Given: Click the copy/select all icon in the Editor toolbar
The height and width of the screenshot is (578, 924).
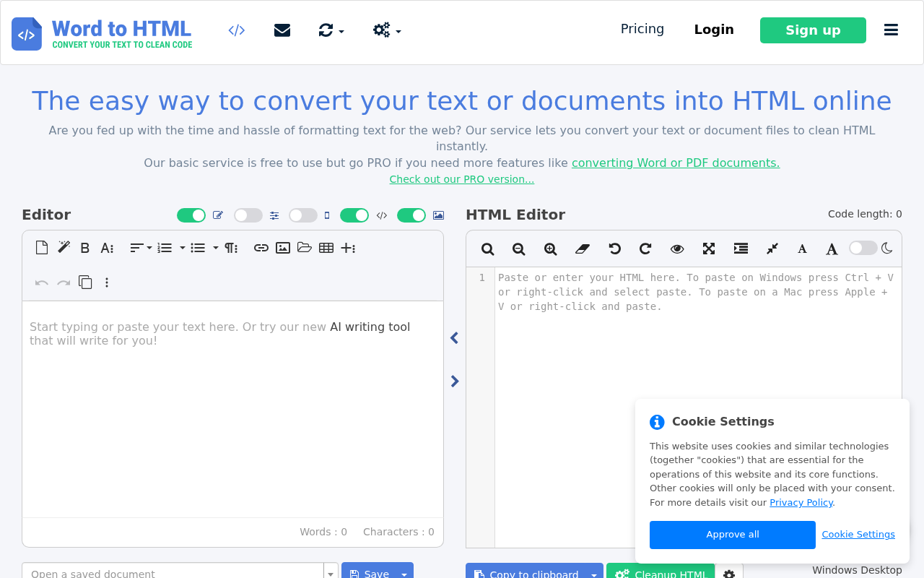Looking at the screenshot, I should 85,282.
